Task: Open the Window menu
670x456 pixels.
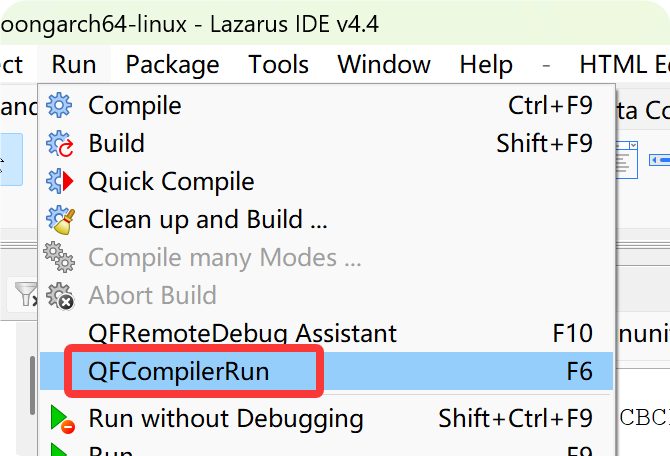Action: coord(384,65)
